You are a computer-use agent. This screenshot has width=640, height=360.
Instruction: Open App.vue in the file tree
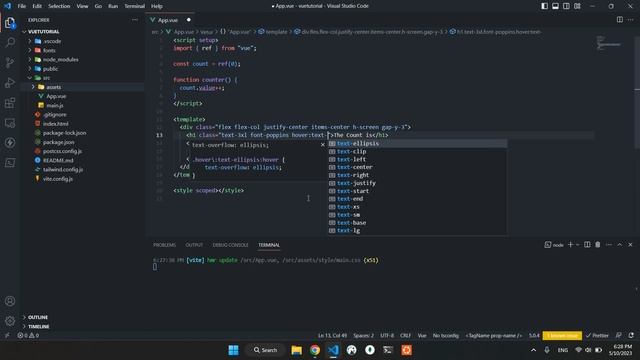click(56, 96)
